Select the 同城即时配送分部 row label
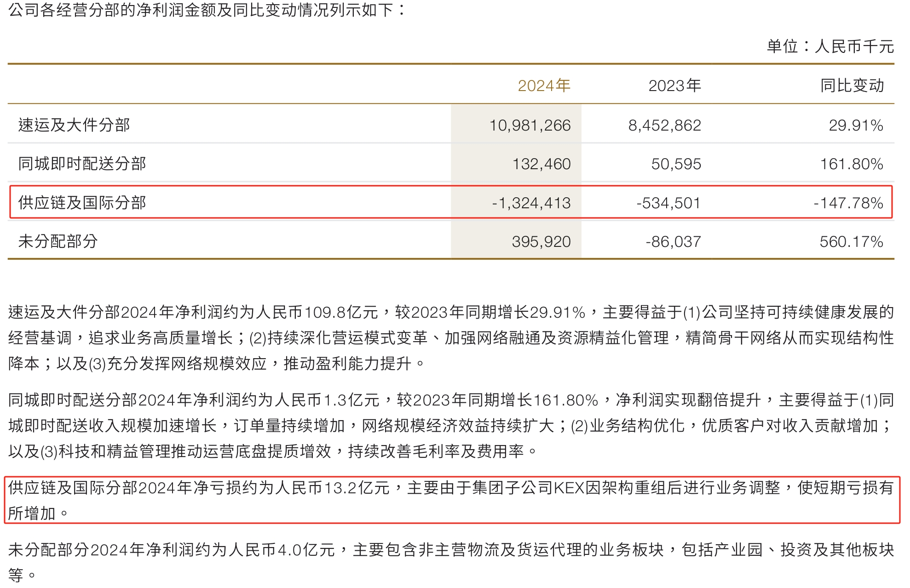 click(x=82, y=164)
